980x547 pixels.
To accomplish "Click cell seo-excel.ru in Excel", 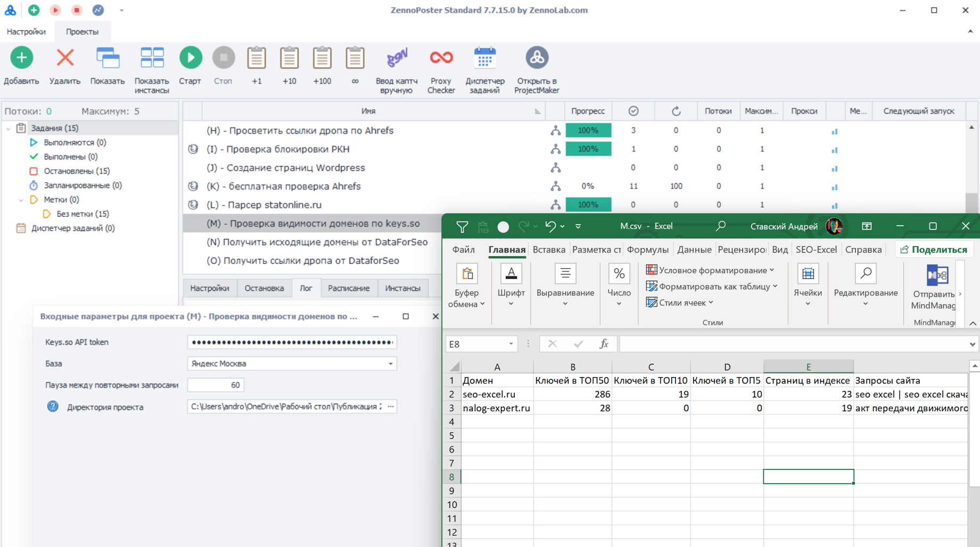I will click(497, 395).
